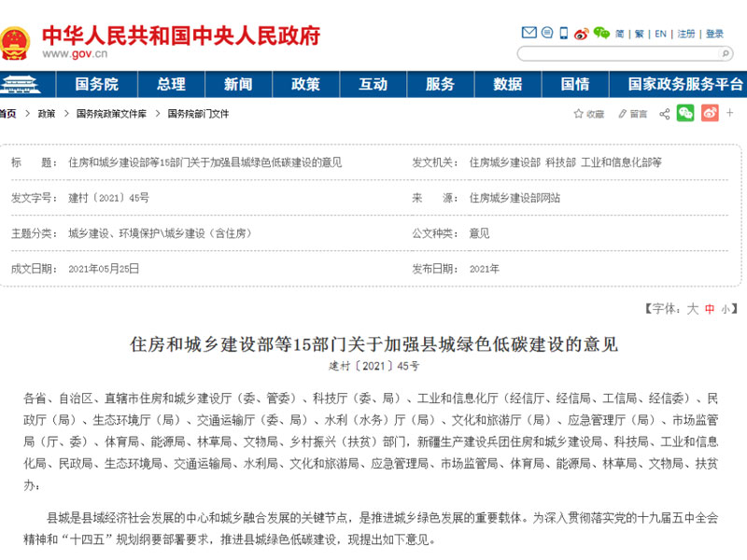Open the 国务院 navigation menu

[x=96, y=84]
